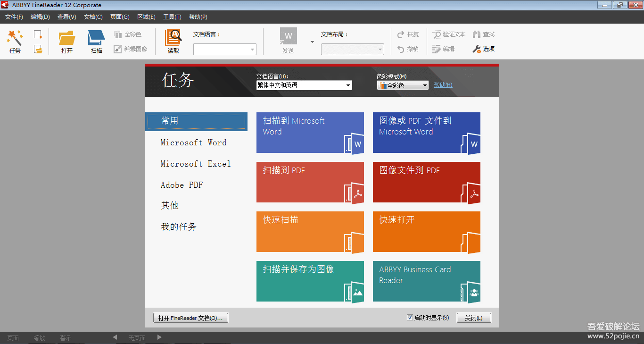Click the Task wizard icon in toolbar
Image resolution: width=644 pixels, height=344 pixels.
tap(15, 42)
